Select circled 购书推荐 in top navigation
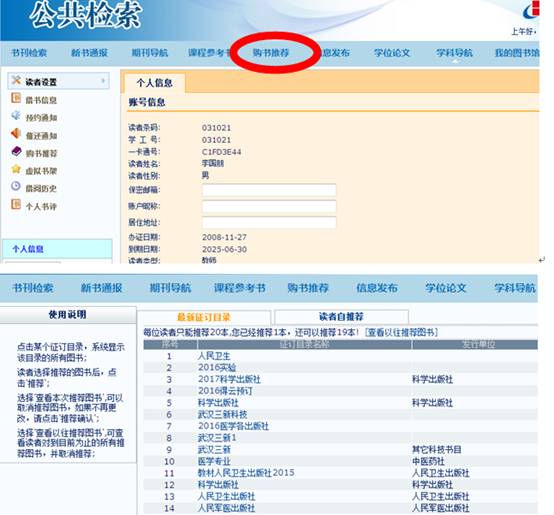This screenshot has height=515, width=554. click(x=271, y=53)
